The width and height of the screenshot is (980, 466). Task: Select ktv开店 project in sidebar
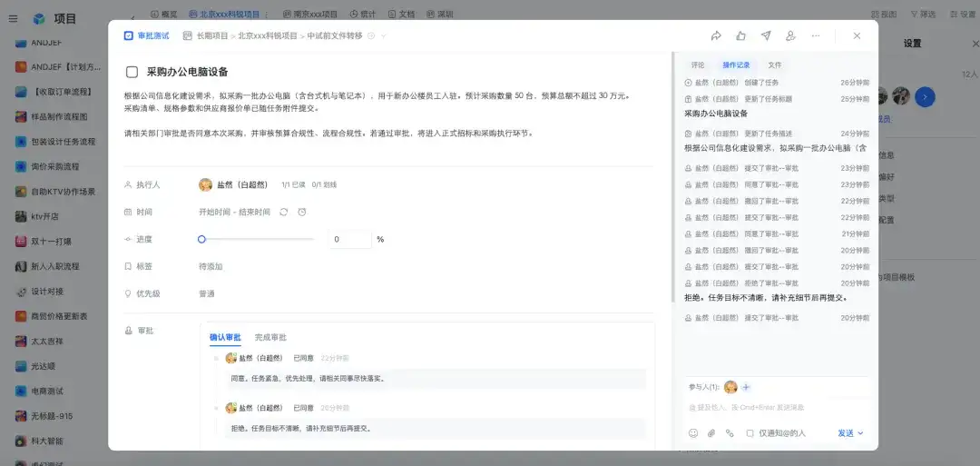click(45, 216)
